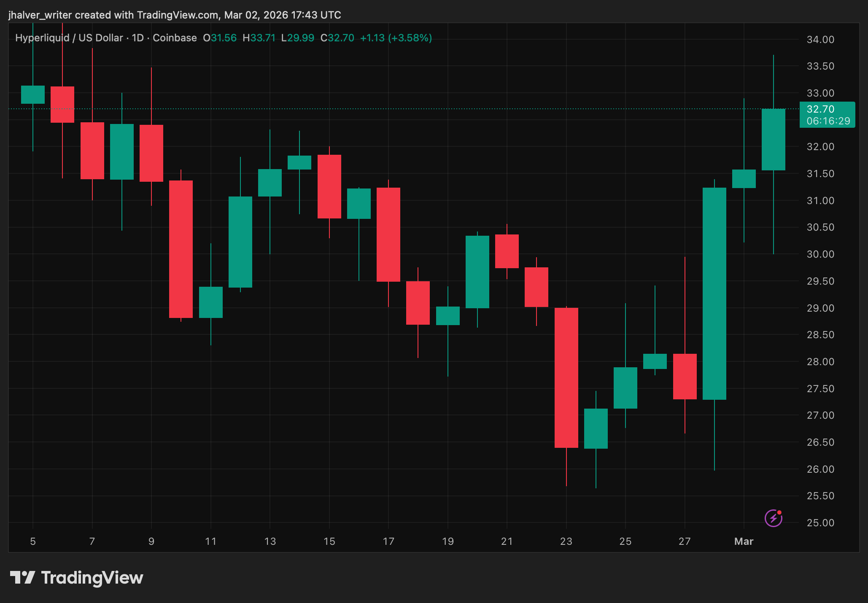Click the countdown timer 06:16:29 label
The image size is (868, 603).
(x=828, y=121)
